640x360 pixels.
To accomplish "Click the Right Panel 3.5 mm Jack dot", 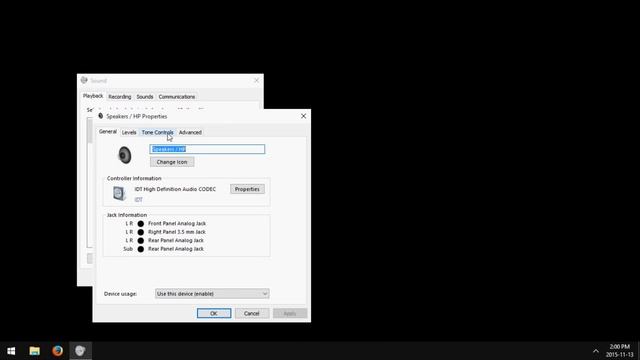I will point(141,232).
